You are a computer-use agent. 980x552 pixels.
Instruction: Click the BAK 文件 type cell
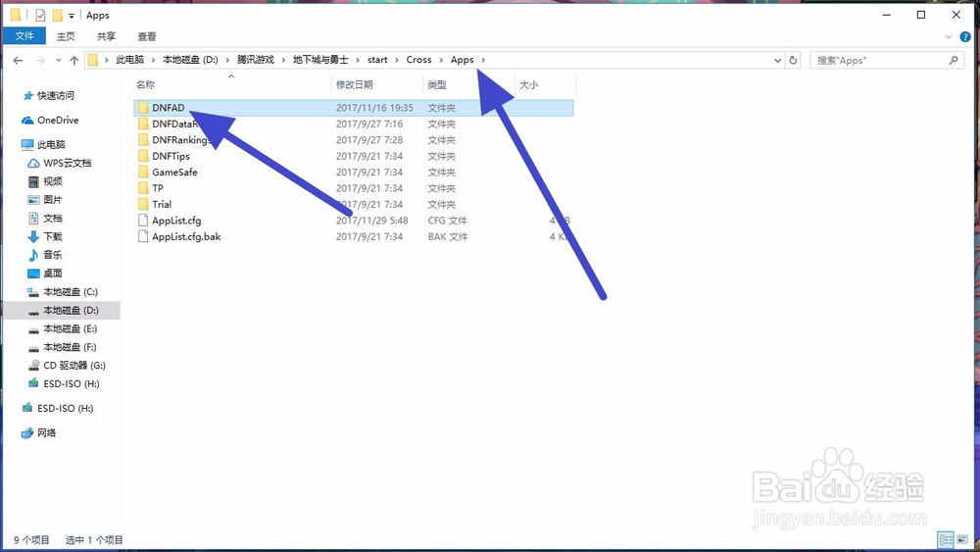click(448, 237)
